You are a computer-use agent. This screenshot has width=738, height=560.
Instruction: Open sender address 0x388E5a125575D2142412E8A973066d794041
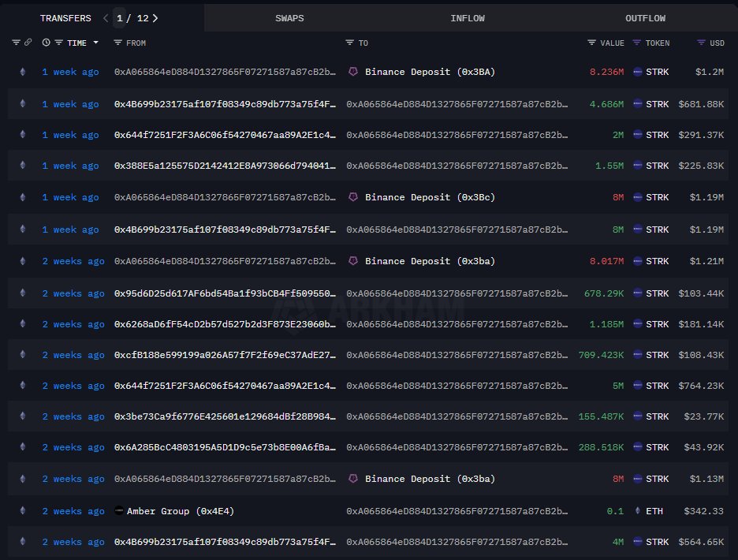pos(225,166)
